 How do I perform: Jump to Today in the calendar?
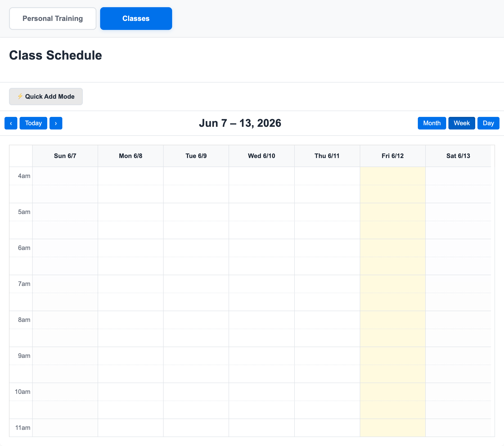[x=33, y=123]
